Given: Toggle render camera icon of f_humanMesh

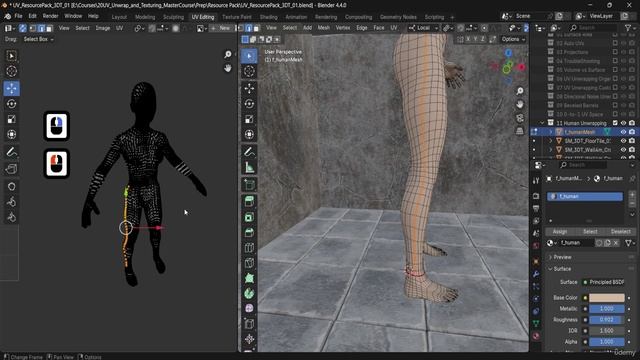Looking at the screenshot, I should click(x=632, y=132).
